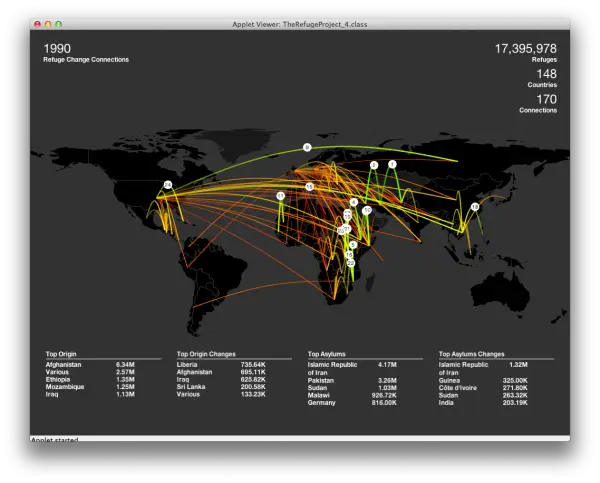Viewport: 600px width, 483px height.
Task: Select marker 5 over East Africa
Action: point(353,245)
